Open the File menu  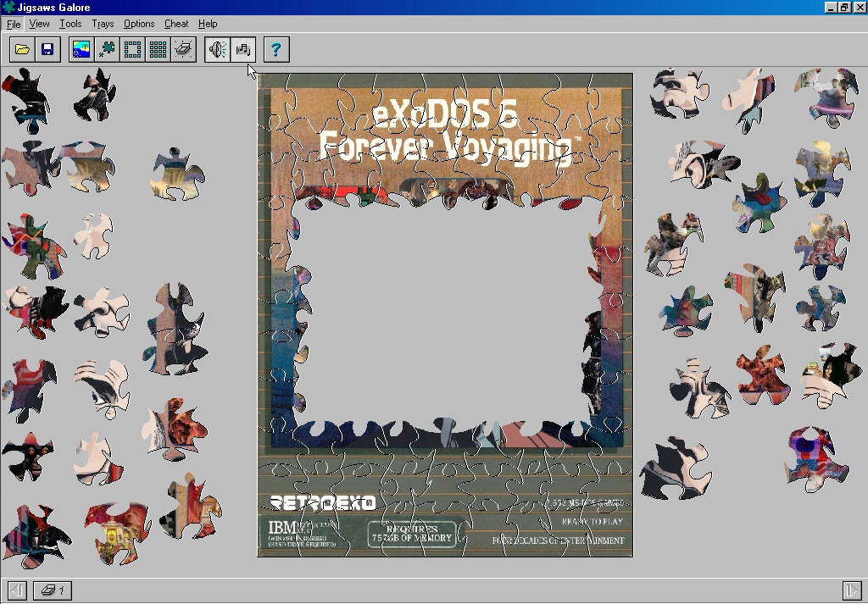pyautogui.click(x=14, y=24)
